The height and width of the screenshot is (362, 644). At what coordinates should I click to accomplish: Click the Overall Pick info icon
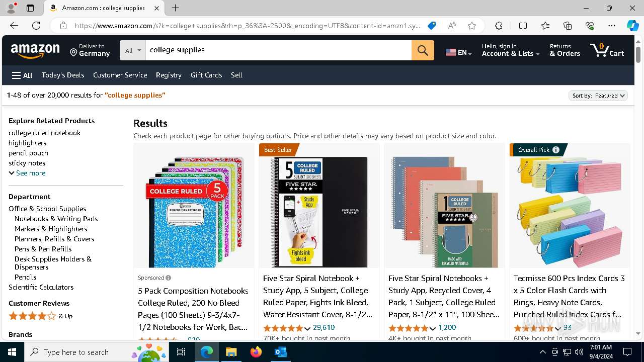[x=556, y=150]
